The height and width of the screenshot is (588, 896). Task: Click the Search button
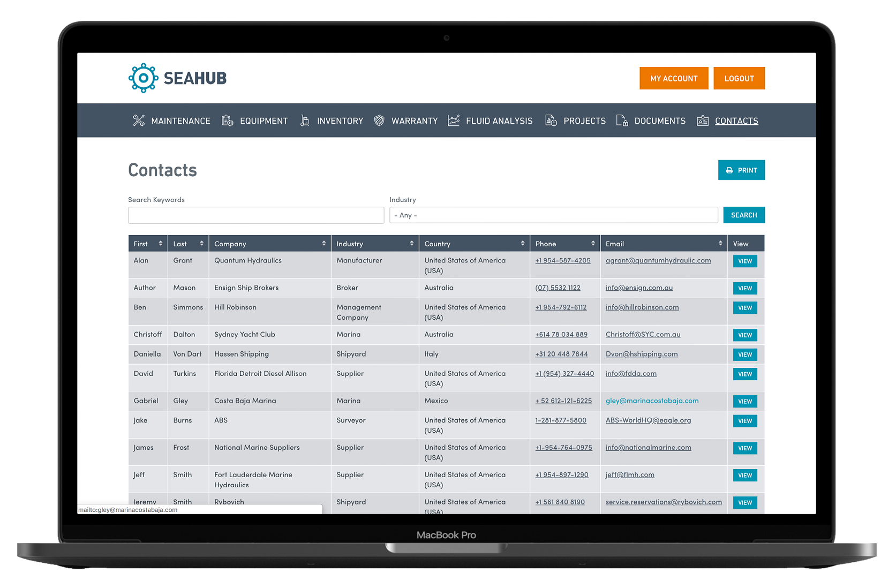[x=744, y=215]
